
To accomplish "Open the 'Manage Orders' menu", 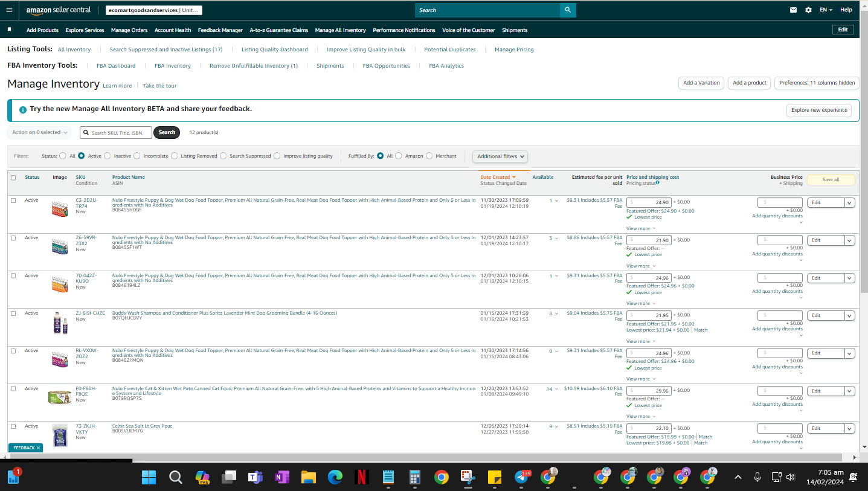I will click(129, 30).
